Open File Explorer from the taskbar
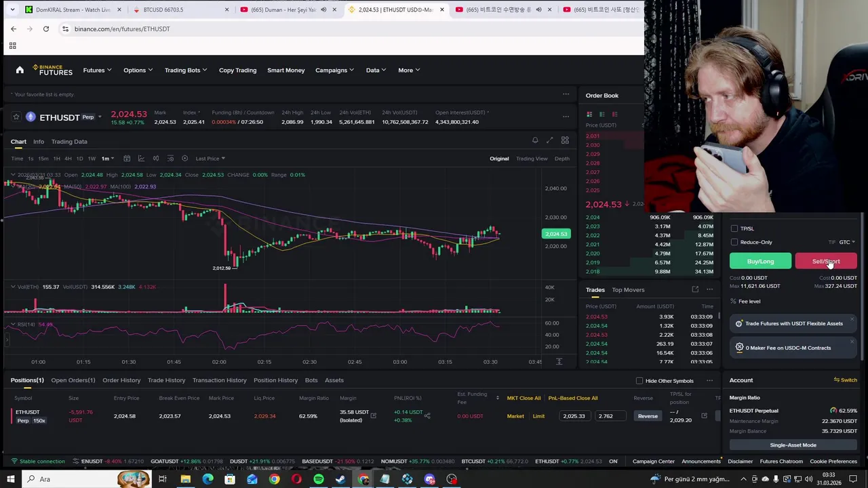The image size is (868, 488). 185,479
